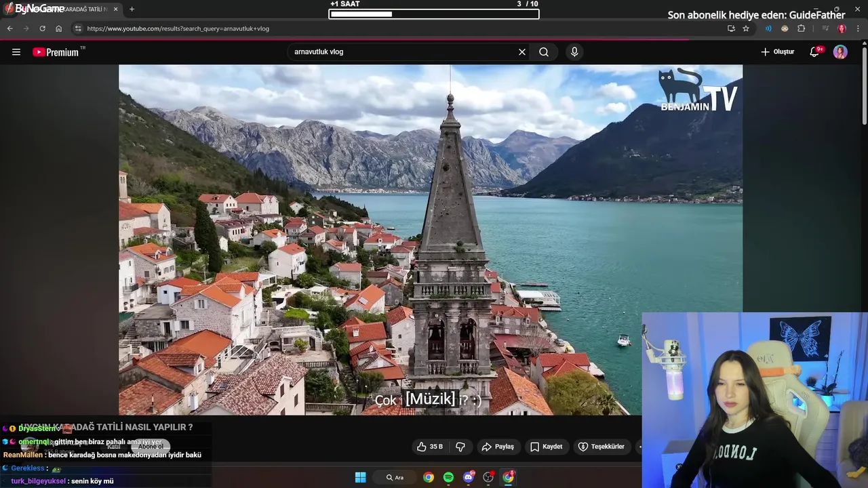Bookmark this page with the star

click(746, 28)
